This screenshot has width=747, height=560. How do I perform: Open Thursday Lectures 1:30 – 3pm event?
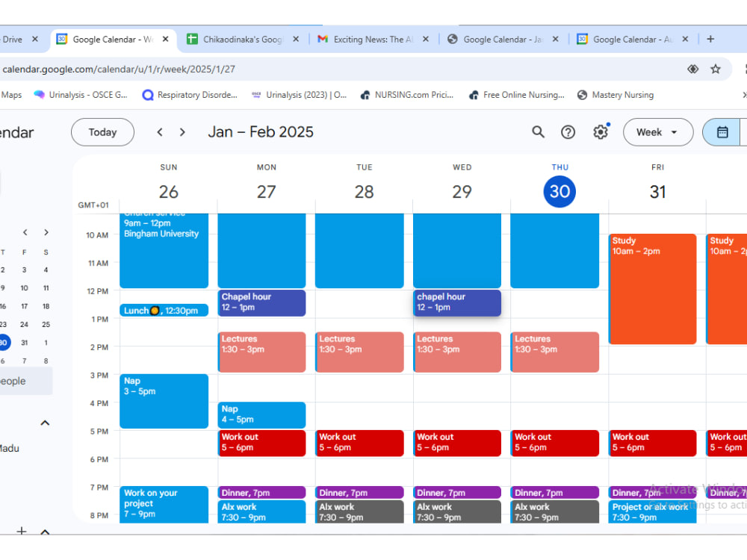click(554, 352)
